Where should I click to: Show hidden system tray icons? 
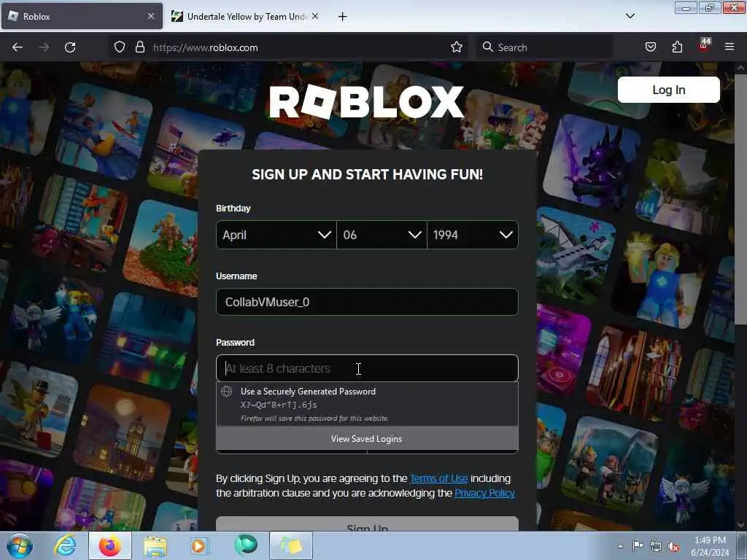(620, 546)
